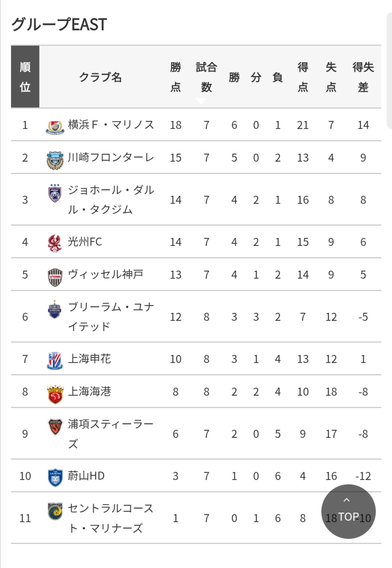
Task: Open the ヴィッセル神戸 club name
Action: point(106,274)
